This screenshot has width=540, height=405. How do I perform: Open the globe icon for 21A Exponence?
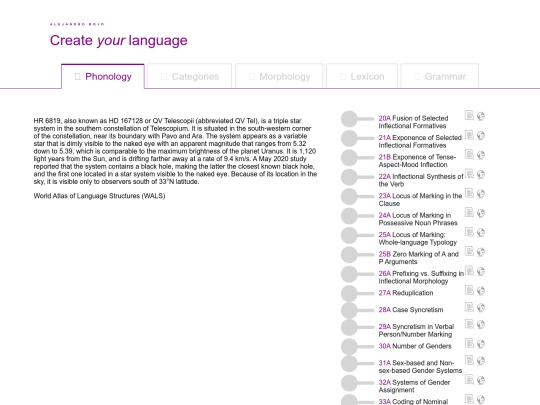(x=481, y=136)
